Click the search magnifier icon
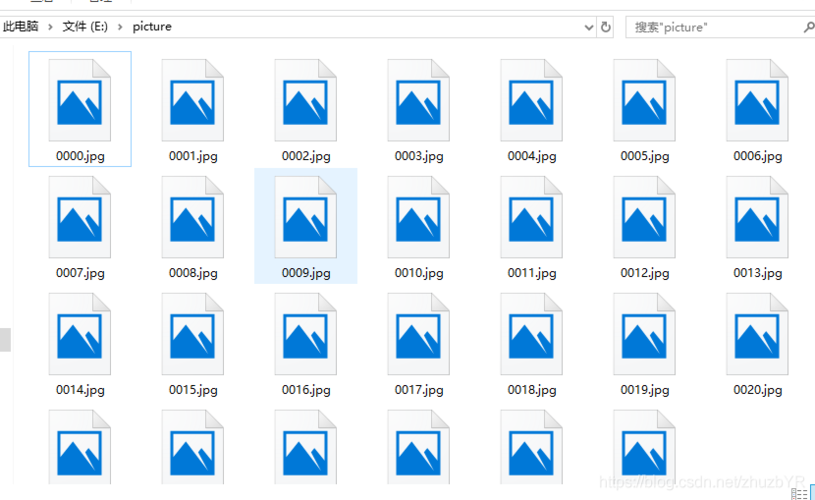The width and height of the screenshot is (815, 500). [808, 27]
